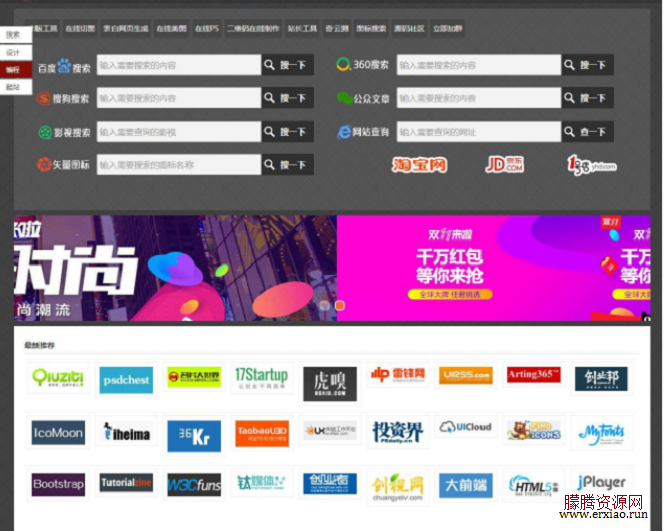The image size is (666, 531).
Task: Click 搜一下 button for 矢量图标 search
Action: click(288, 165)
